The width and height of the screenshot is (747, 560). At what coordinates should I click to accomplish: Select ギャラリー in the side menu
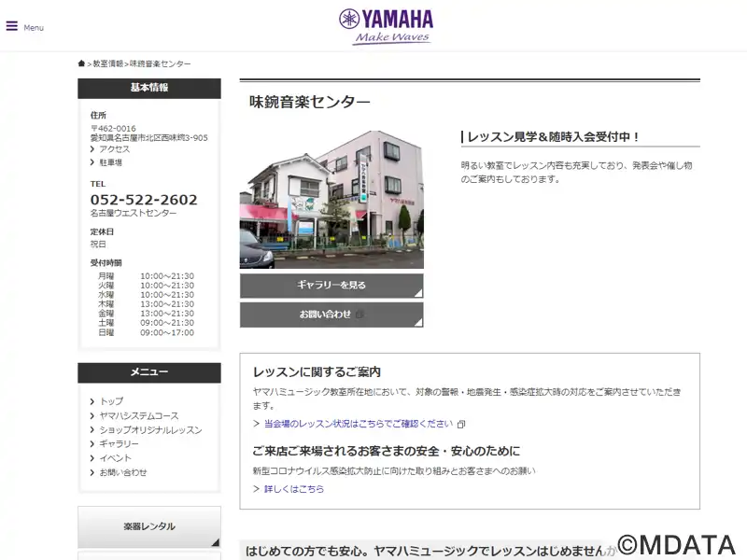(x=120, y=444)
